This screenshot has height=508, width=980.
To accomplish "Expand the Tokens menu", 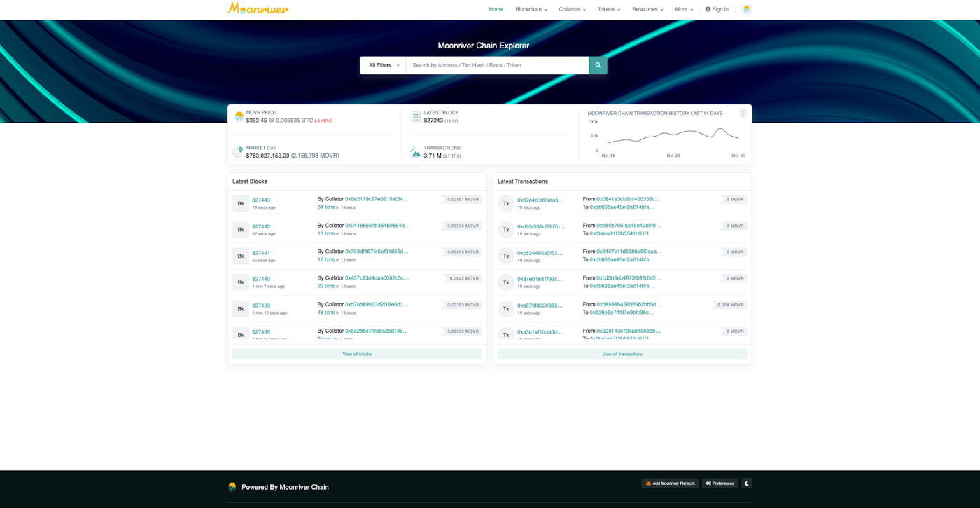I will [x=608, y=9].
